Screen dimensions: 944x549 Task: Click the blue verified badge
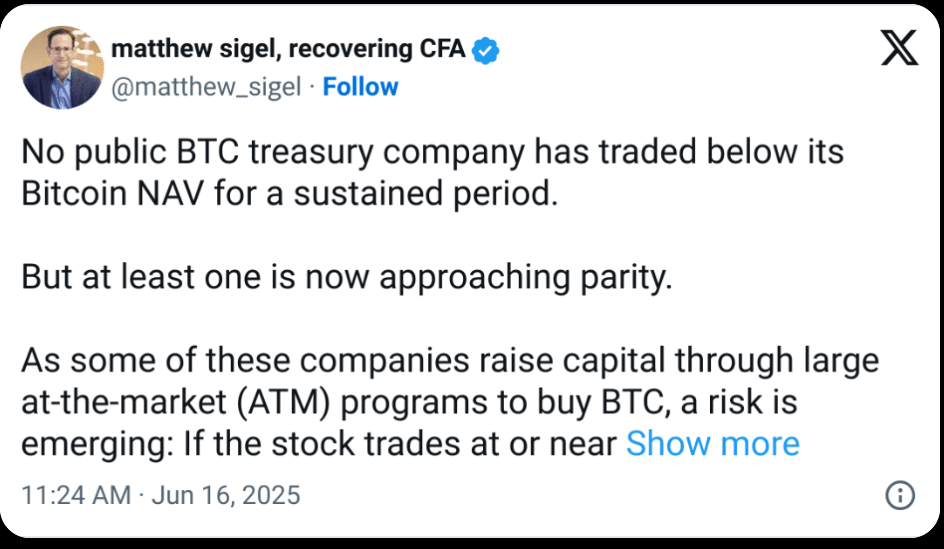tap(486, 49)
